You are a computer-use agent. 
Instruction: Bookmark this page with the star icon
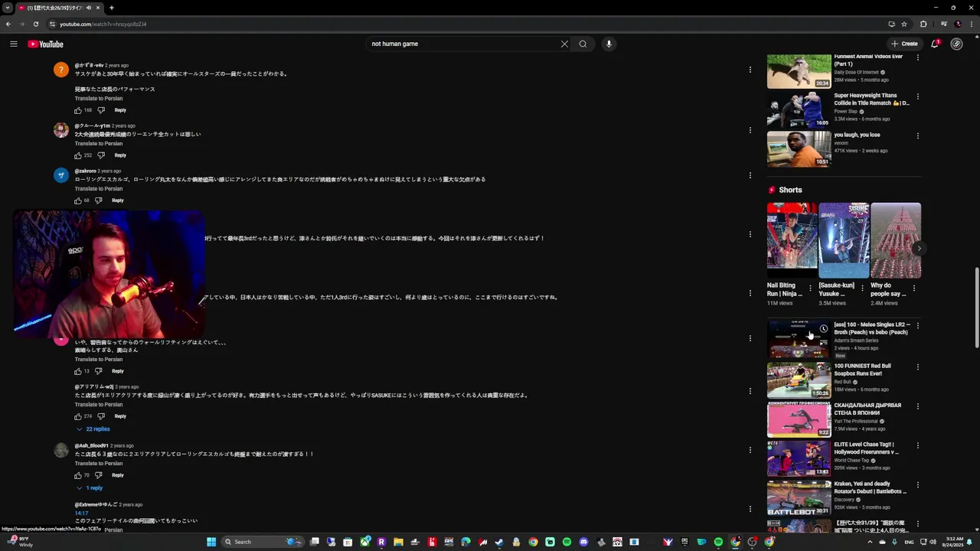[904, 24]
